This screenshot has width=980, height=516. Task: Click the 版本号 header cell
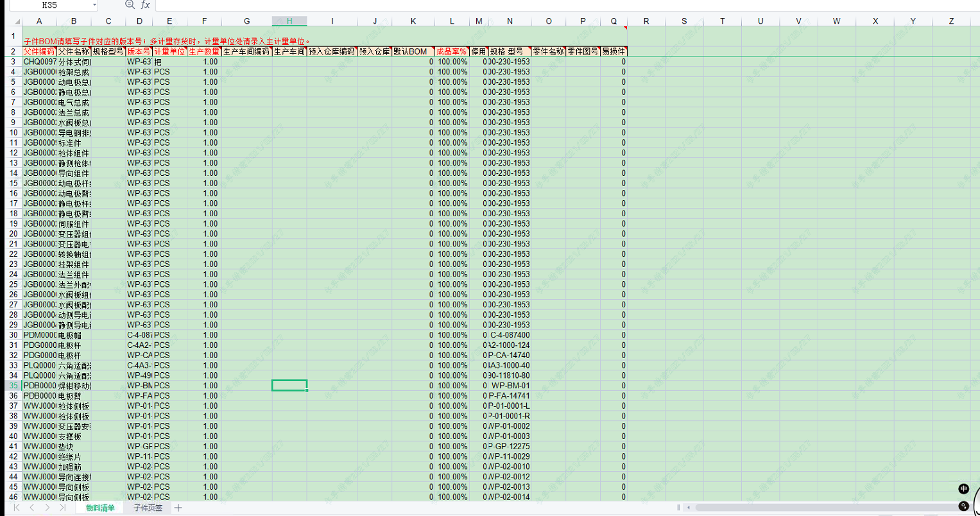[139, 51]
